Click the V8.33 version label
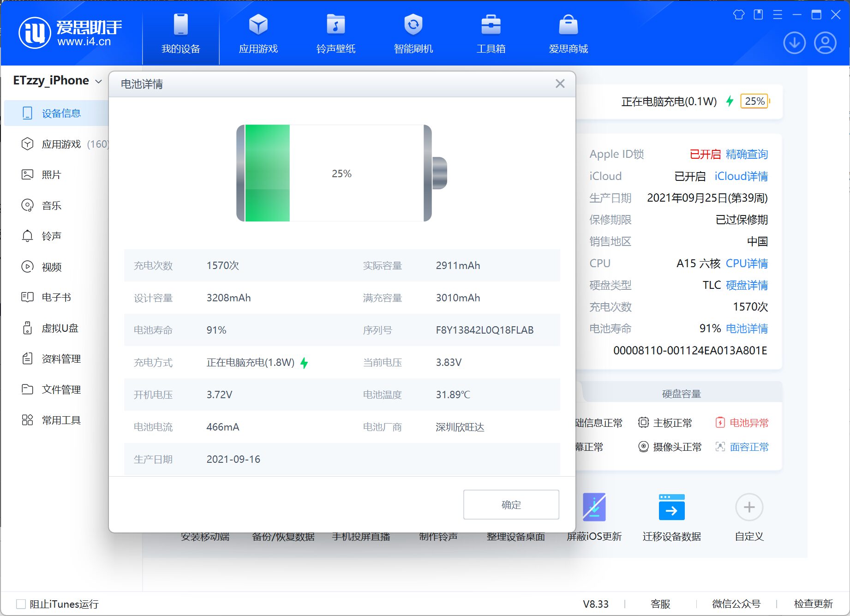This screenshot has height=616, width=850. 595,604
